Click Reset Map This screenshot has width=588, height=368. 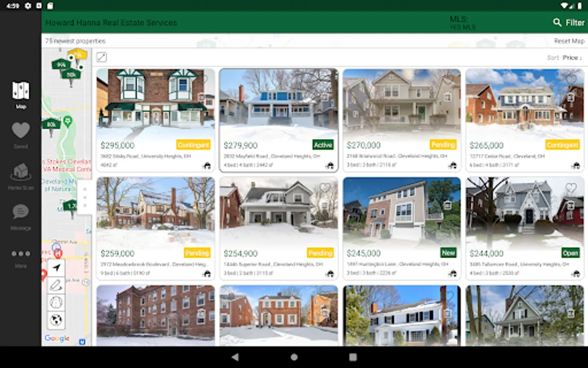pos(569,41)
